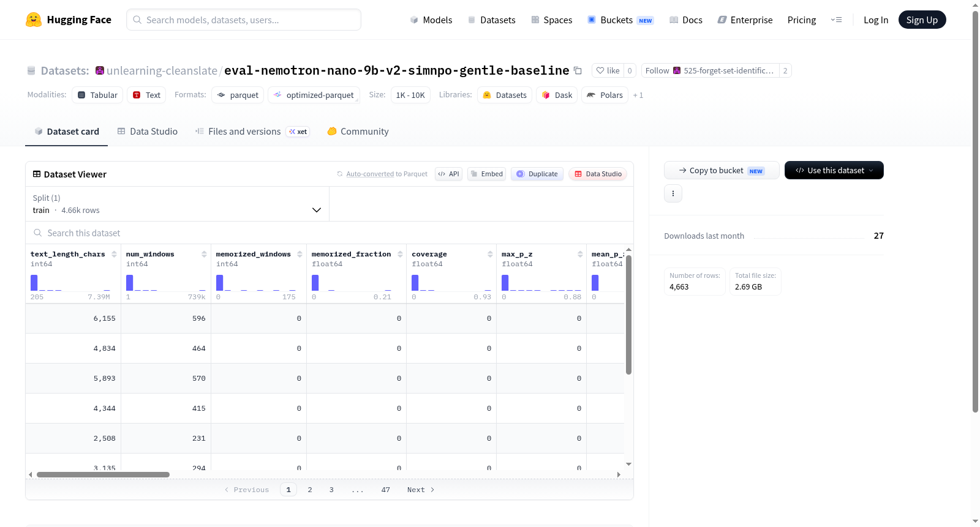Click Log In link
The height and width of the screenshot is (527, 980).
point(875,20)
